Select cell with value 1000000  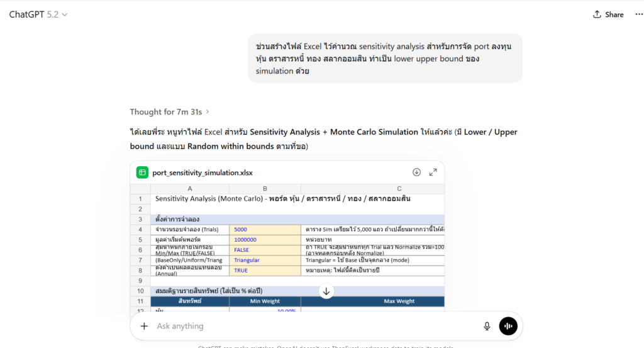point(265,240)
